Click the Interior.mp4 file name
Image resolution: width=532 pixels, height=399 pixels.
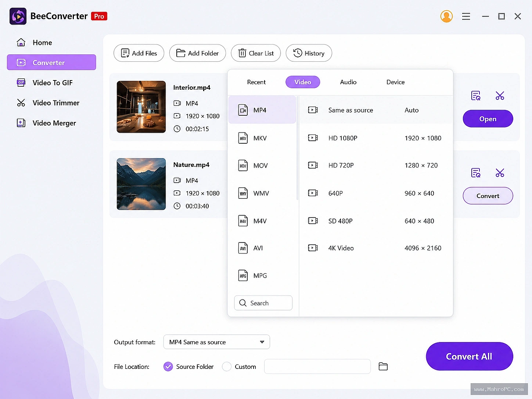click(192, 87)
